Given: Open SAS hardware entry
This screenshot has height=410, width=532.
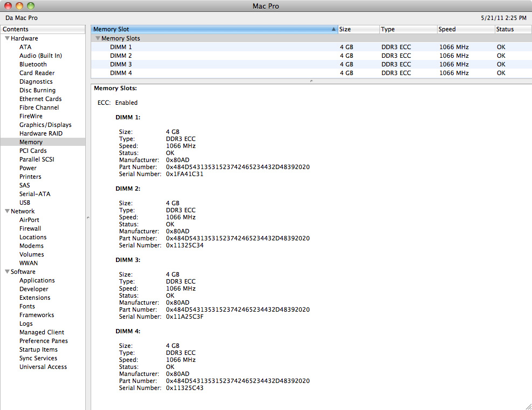Looking at the screenshot, I should 24,185.
